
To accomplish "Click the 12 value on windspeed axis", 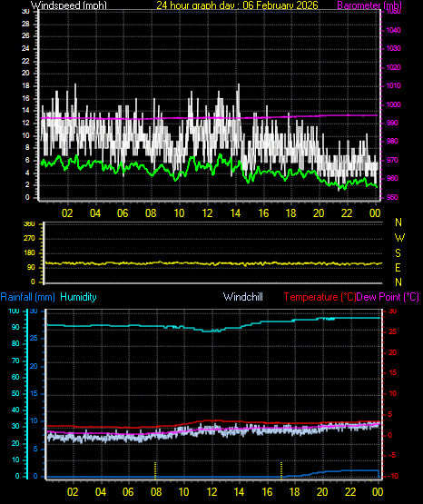I will 25,124.
